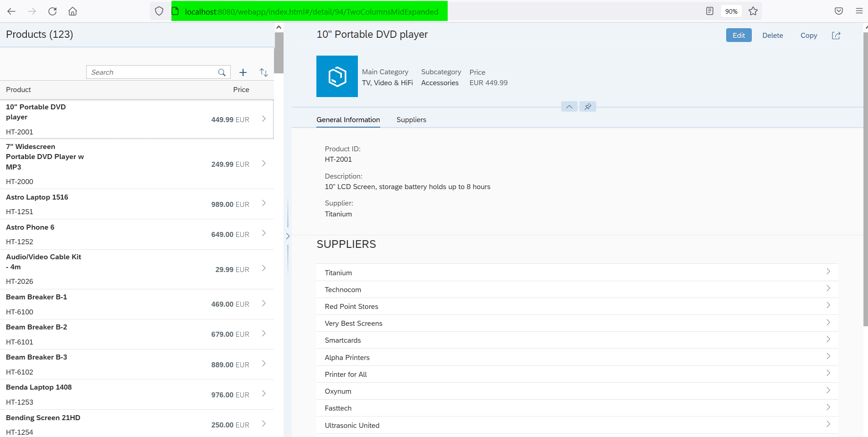Screen dimensions: 868x437
Task: Click the Edit button
Action: [739, 36]
